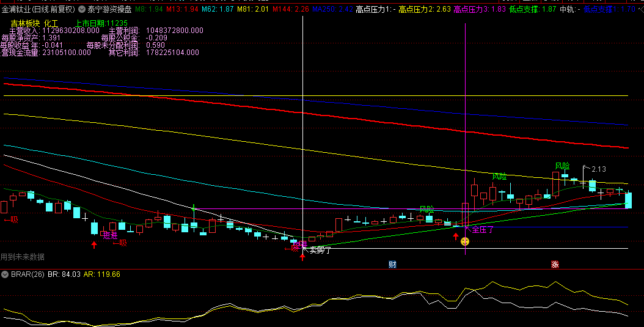Viewport: 644px width, 327px height.
Task: Click the 每股净资产 1.391 value
Action: pyautogui.click(x=51, y=38)
